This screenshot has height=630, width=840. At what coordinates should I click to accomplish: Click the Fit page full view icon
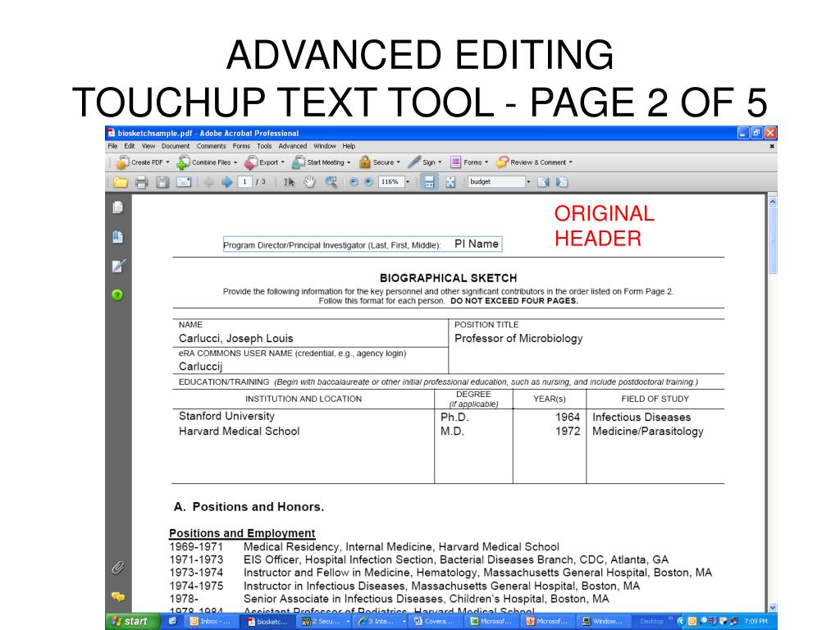(x=450, y=182)
